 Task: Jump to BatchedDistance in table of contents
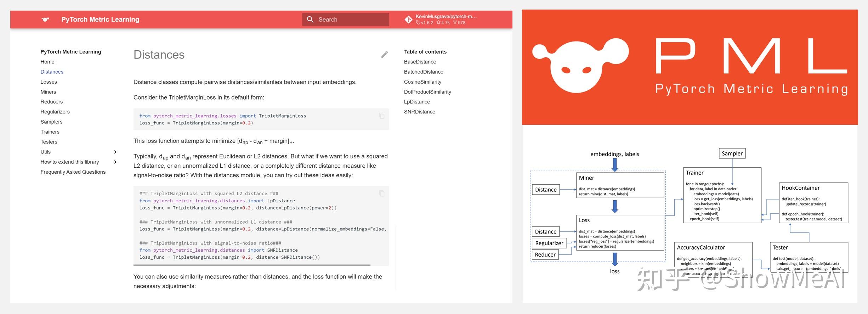[424, 72]
